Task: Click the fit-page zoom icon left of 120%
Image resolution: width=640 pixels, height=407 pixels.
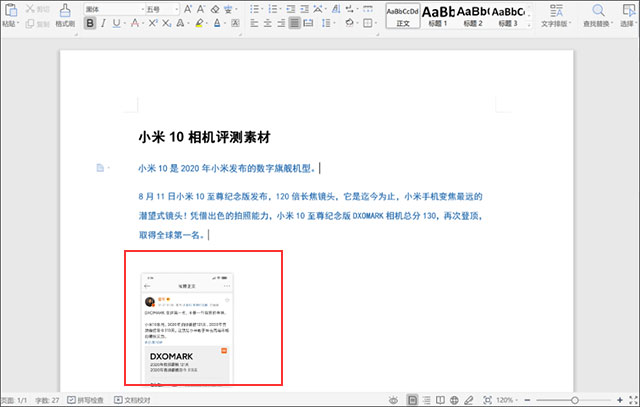Action: click(x=487, y=400)
